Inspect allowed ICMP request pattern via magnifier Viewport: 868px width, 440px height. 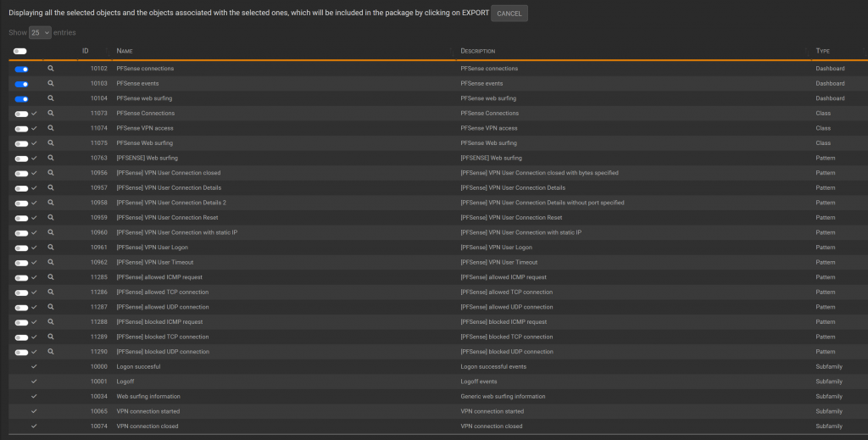tap(51, 277)
